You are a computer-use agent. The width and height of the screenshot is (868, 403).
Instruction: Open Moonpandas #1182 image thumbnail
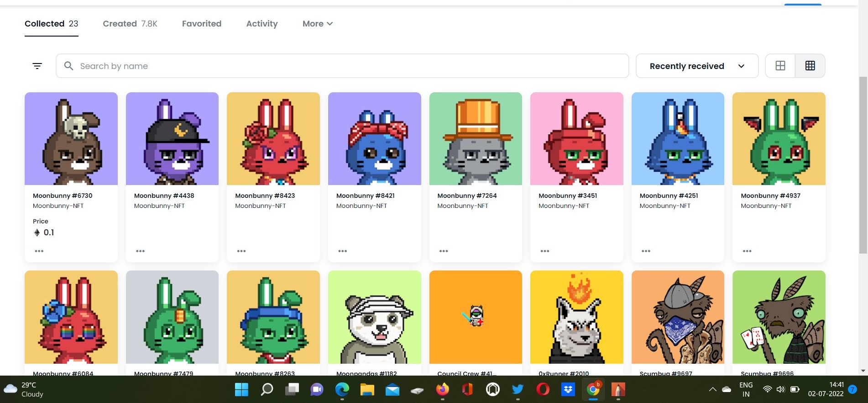click(x=375, y=317)
